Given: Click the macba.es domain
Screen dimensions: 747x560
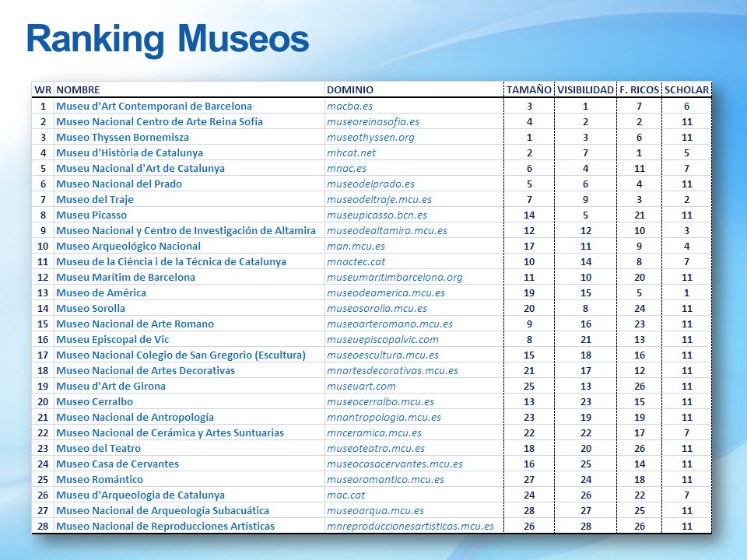Looking at the screenshot, I should coord(349,107).
